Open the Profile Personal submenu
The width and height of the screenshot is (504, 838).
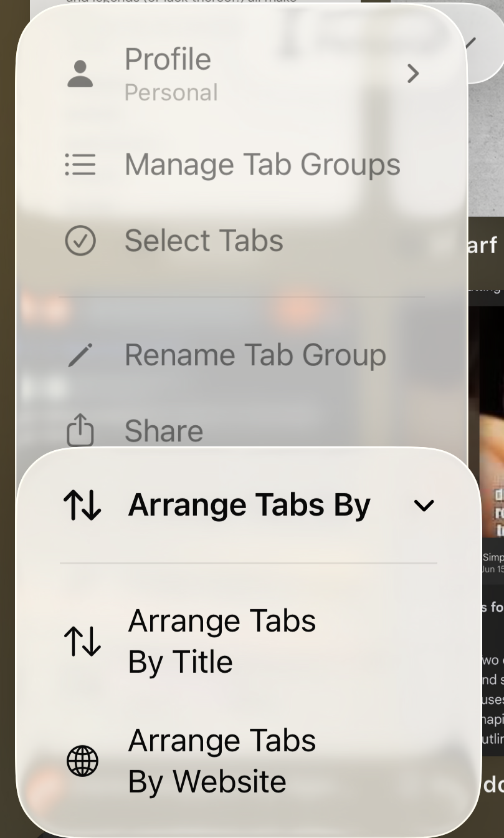[242, 74]
